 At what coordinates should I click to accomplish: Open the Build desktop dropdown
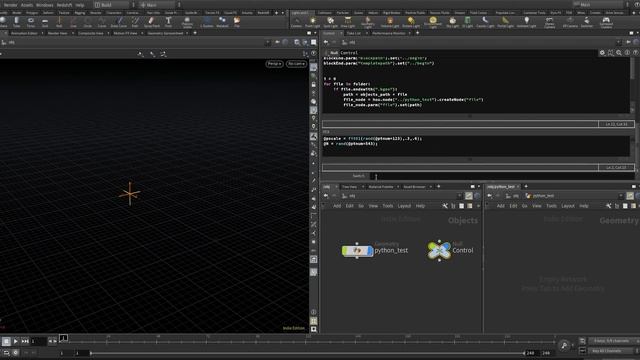coord(113,5)
